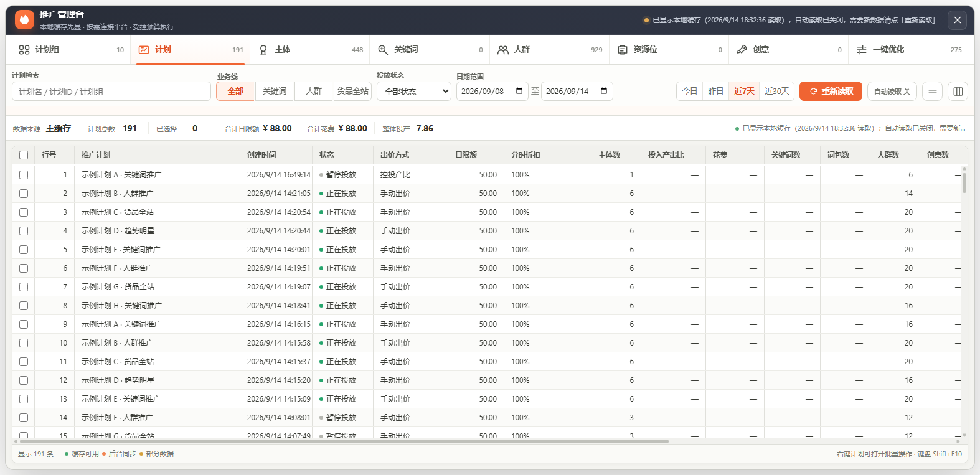Select the 昨日 date range

[x=716, y=92]
